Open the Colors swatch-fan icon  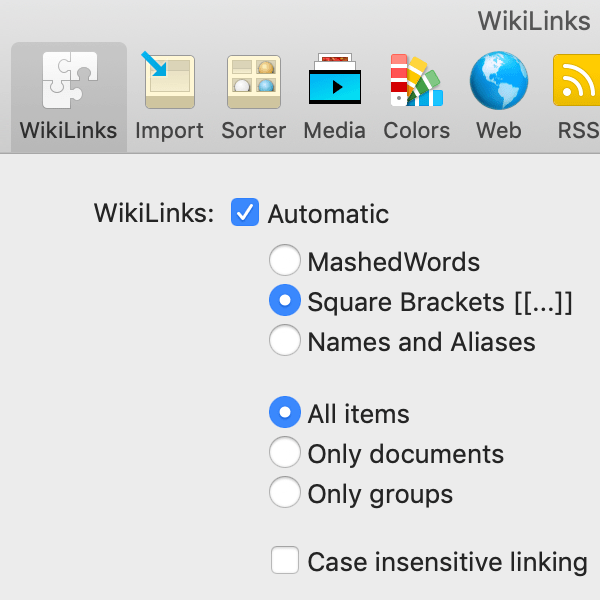(x=416, y=80)
